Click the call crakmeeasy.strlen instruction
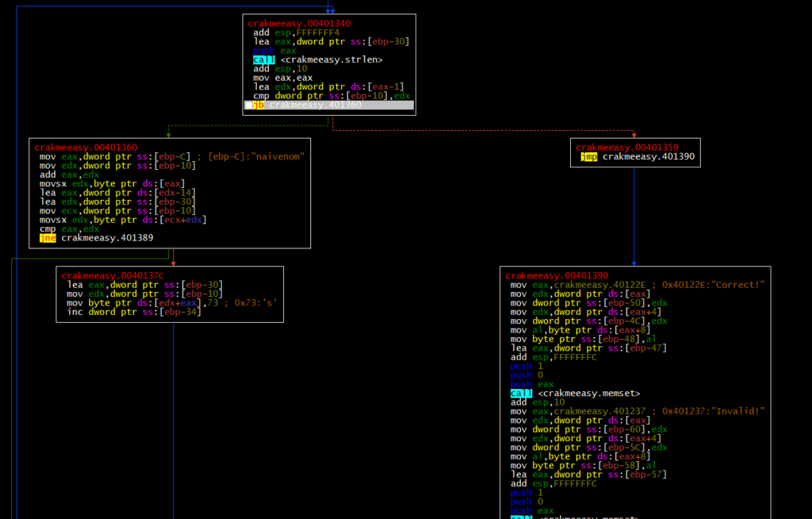The height and width of the screenshot is (519, 812). pyautogui.click(x=318, y=60)
